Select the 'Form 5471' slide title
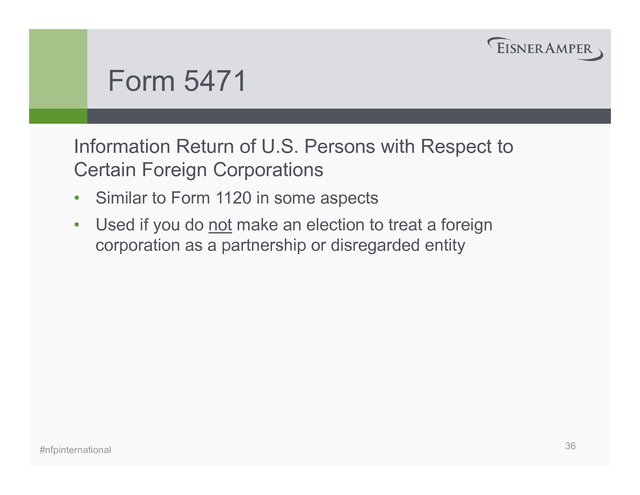Viewport: 640px width, 495px height. (x=177, y=82)
